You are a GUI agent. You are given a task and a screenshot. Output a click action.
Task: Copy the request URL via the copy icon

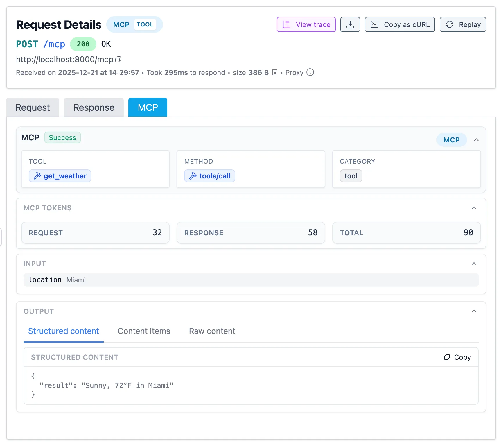click(x=118, y=59)
